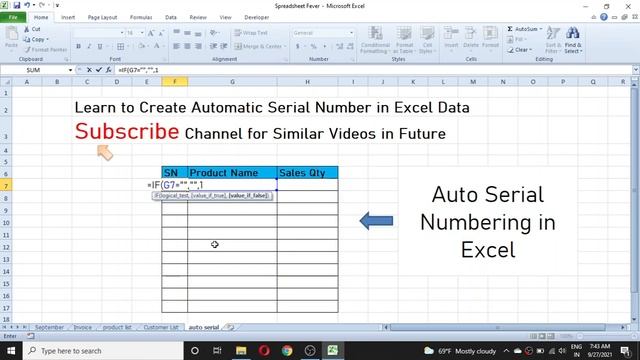Image resolution: width=640 pixels, height=360 pixels.
Task: Select the September sheet tab
Action: (49, 327)
